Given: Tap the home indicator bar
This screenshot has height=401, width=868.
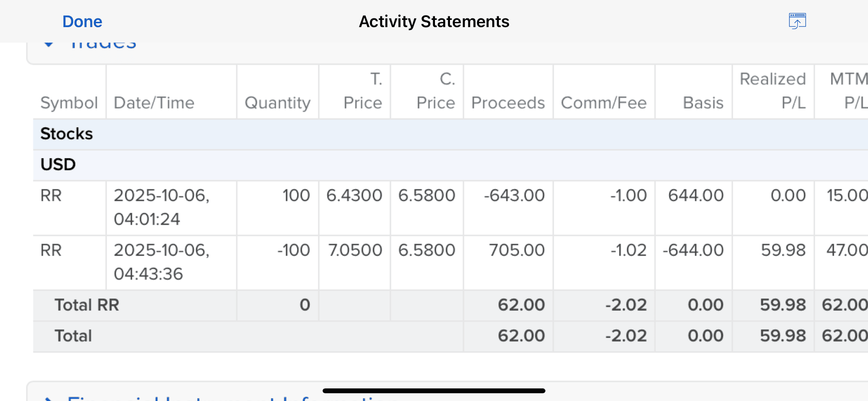Looking at the screenshot, I should pos(434,391).
